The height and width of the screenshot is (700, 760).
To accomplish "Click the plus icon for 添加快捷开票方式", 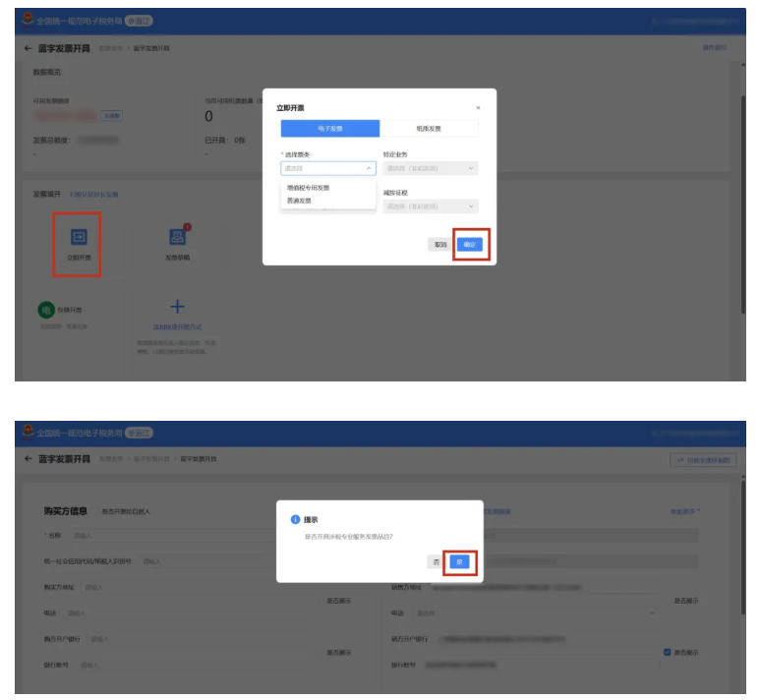I will 178,308.
